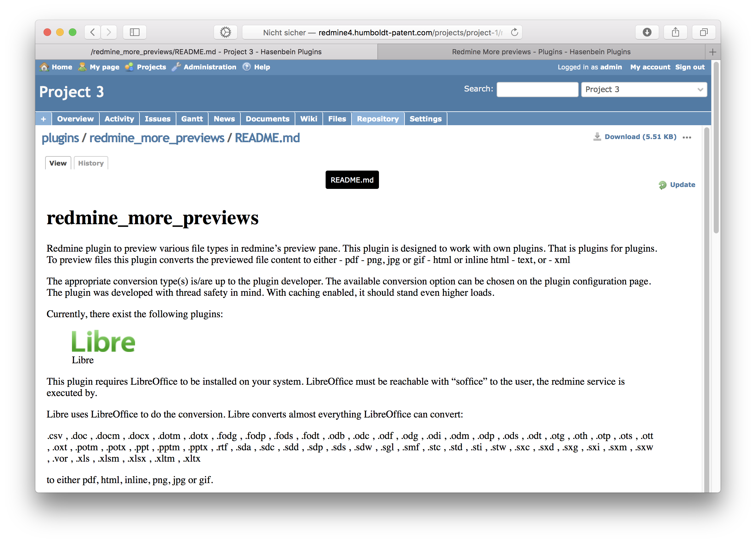
Task: Navigate to redmine_more_previews breadcrumb link
Action: pyautogui.click(x=157, y=138)
